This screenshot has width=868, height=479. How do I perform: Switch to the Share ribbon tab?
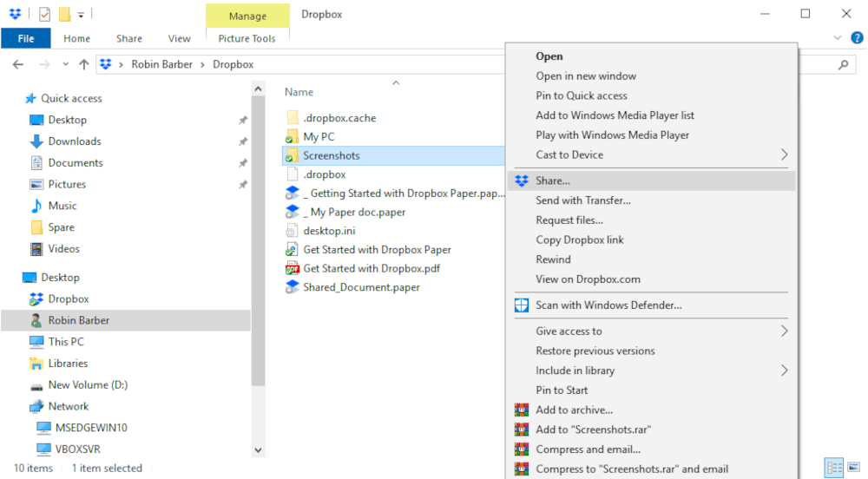129,38
